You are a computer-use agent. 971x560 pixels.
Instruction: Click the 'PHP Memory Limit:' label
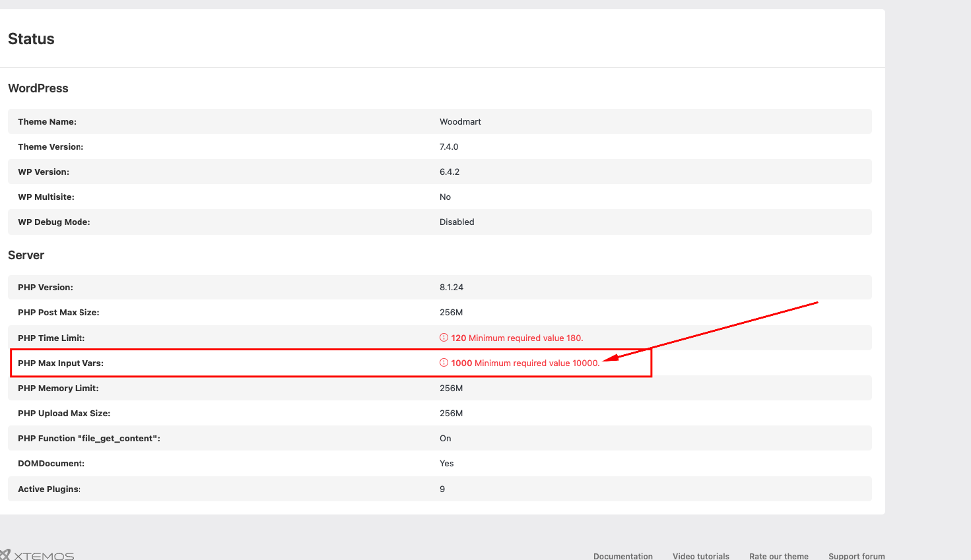click(x=58, y=389)
